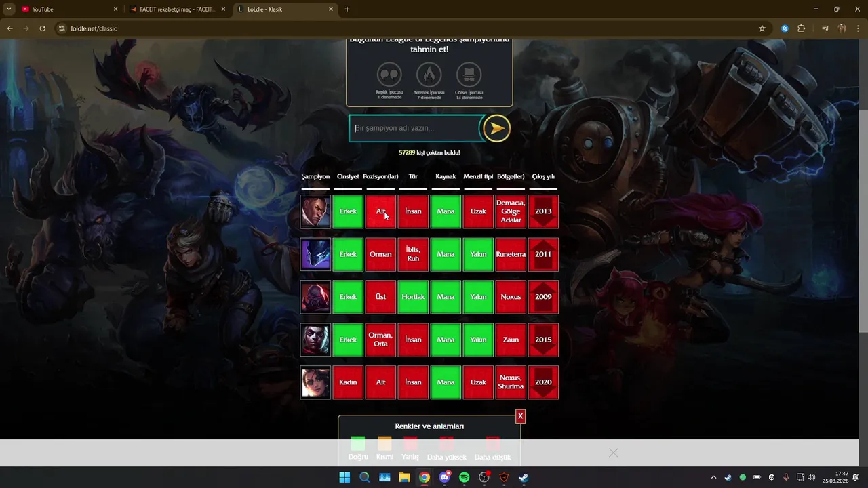The height and width of the screenshot is (488, 868).
Task: Open the Extensions puzzle menu
Action: 802,28
